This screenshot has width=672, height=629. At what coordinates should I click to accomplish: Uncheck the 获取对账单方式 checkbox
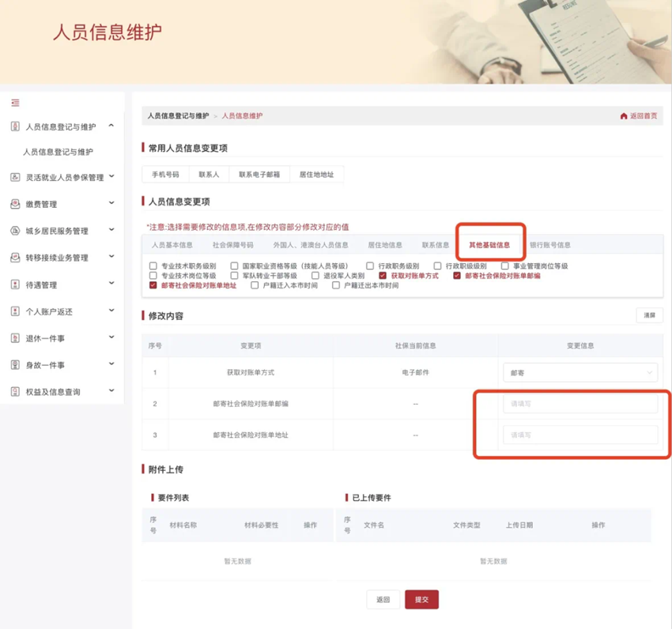383,276
